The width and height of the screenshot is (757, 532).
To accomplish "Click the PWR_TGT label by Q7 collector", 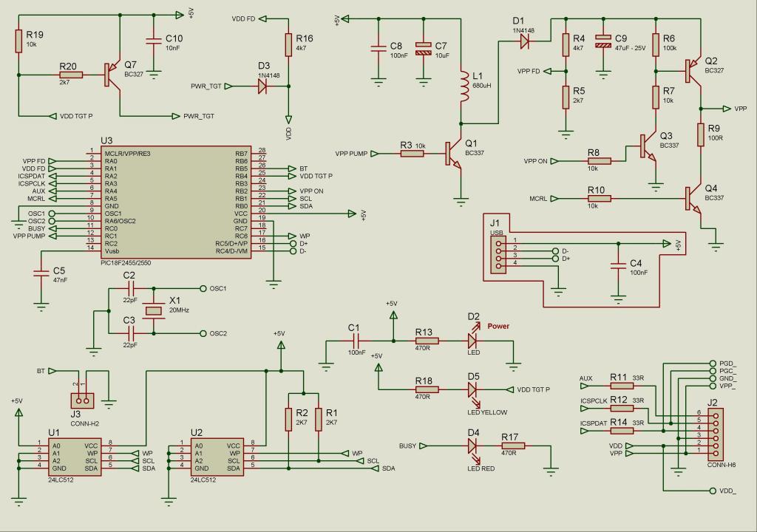I will coord(199,116).
